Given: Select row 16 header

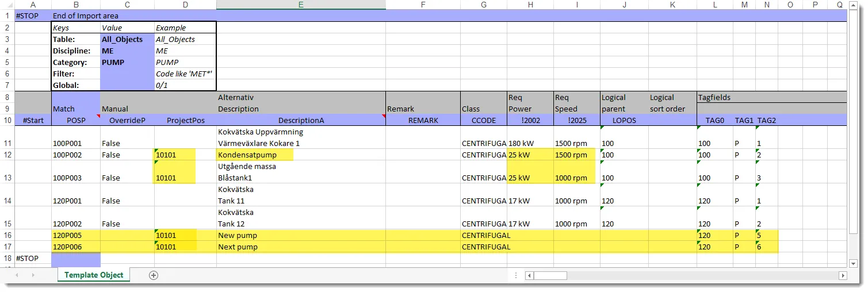Looking at the screenshot, I should [x=7, y=235].
